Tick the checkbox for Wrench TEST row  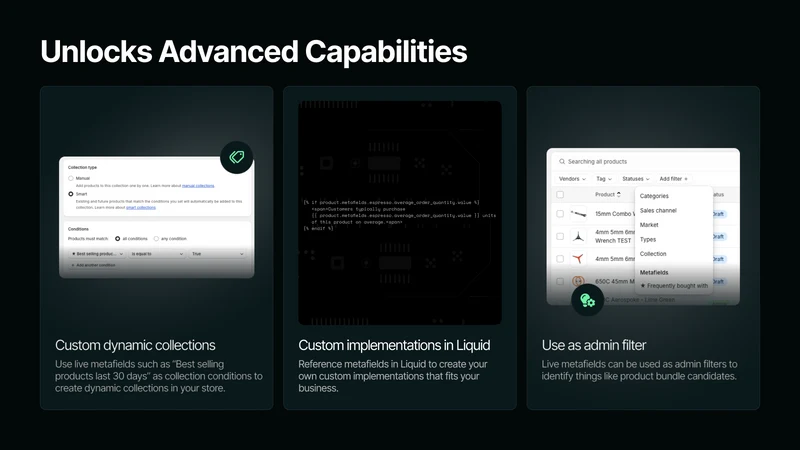[x=560, y=236]
